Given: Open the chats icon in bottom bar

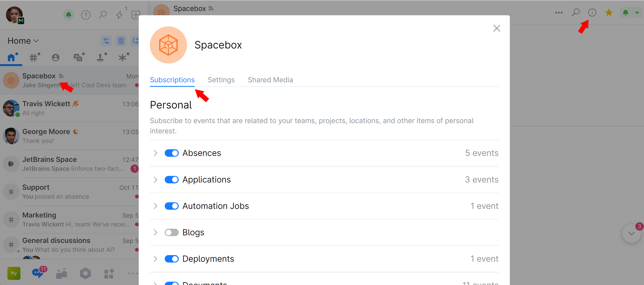Looking at the screenshot, I should [x=38, y=273].
